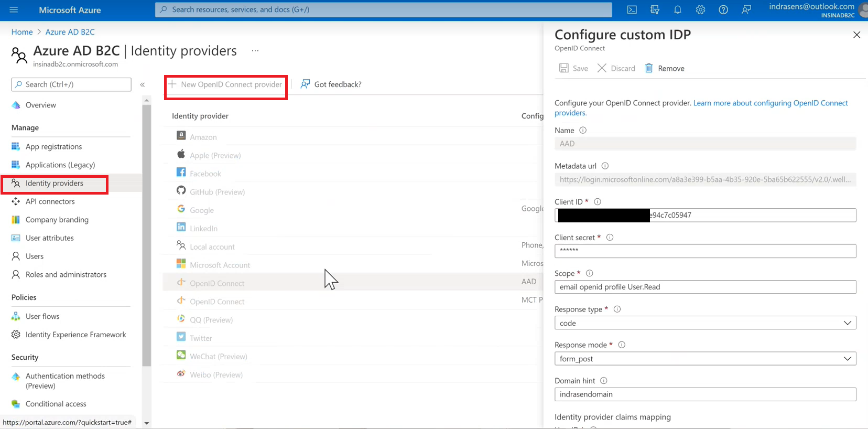Click the info icon next to Client secret
Image resolution: width=868 pixels, height=429 pixels.
[x=610, y=237]
